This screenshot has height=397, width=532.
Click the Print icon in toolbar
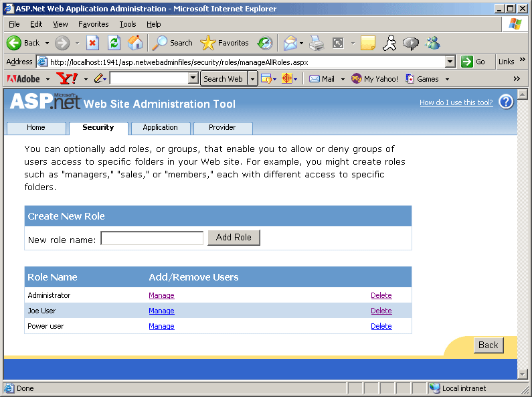pos(317,43)
